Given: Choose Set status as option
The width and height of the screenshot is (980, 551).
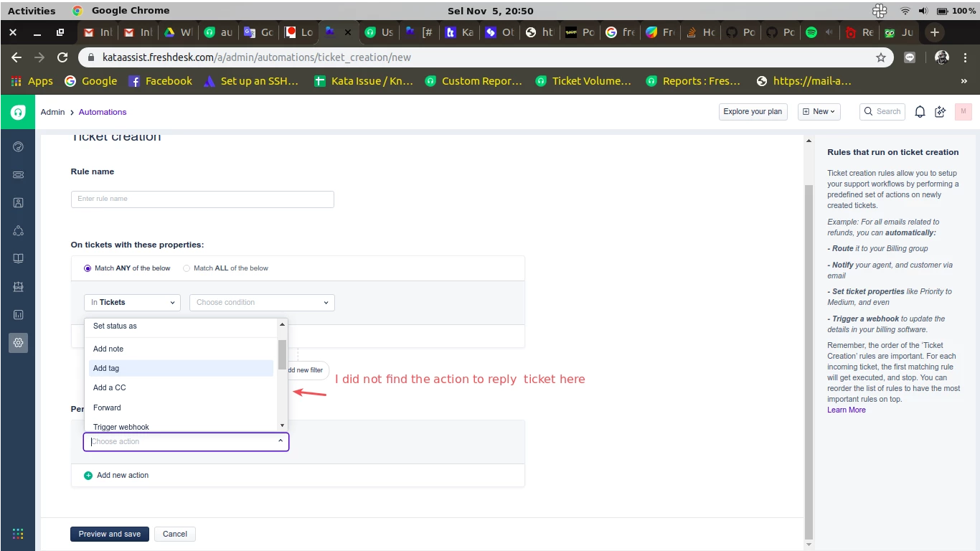Looking at the screenshot, I should pos(182,326).
